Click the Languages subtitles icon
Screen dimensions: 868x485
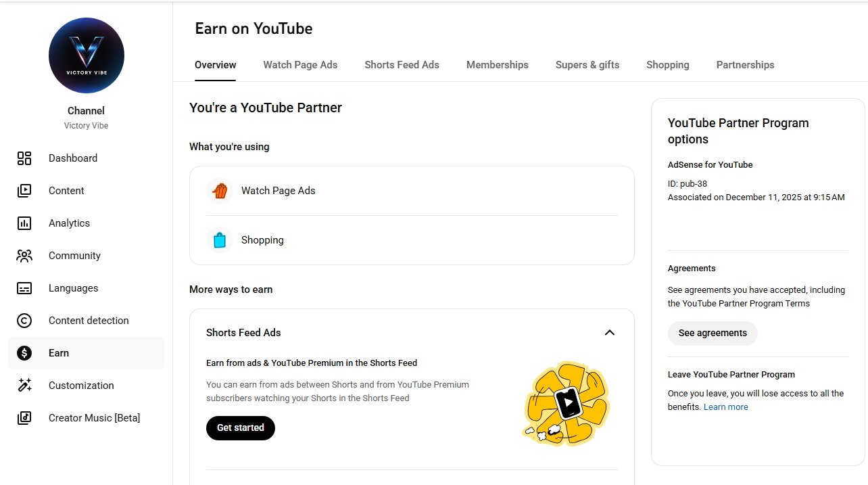(24, 288)
